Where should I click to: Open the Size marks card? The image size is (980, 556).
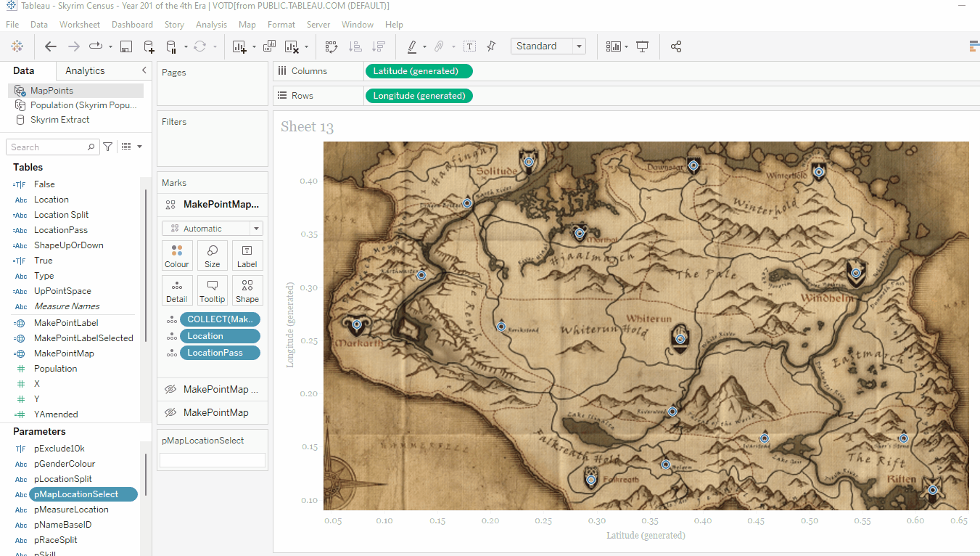tap(213, 255)
